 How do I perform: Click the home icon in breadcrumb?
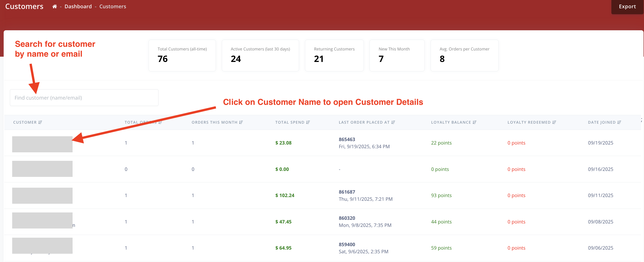click(54, 6)
